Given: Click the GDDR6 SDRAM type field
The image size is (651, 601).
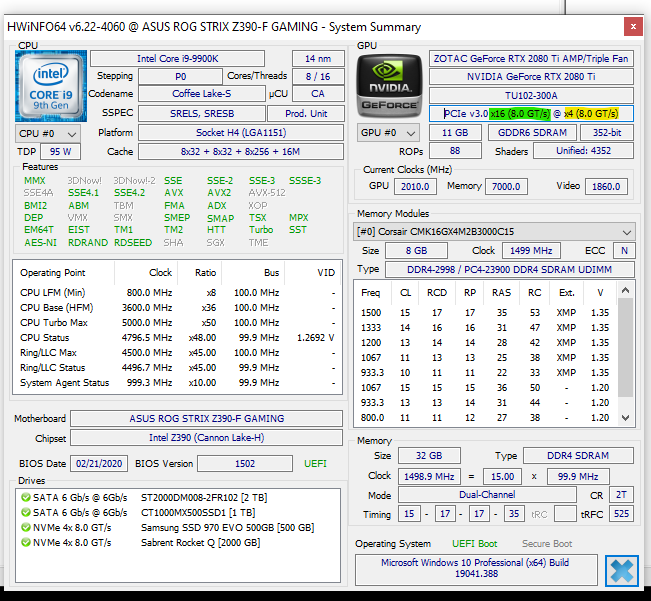Looking at the screenshot, I should click(532, 133).
